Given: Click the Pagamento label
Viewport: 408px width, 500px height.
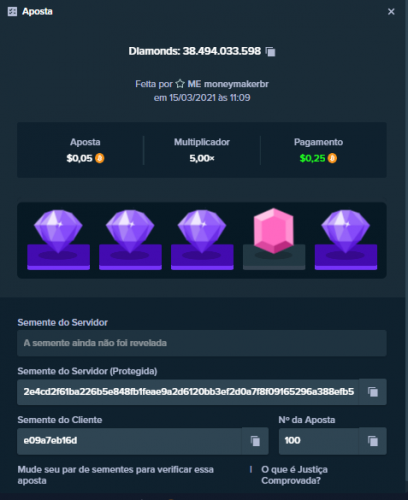Looking at the screenshot, I should coord(318,142).
